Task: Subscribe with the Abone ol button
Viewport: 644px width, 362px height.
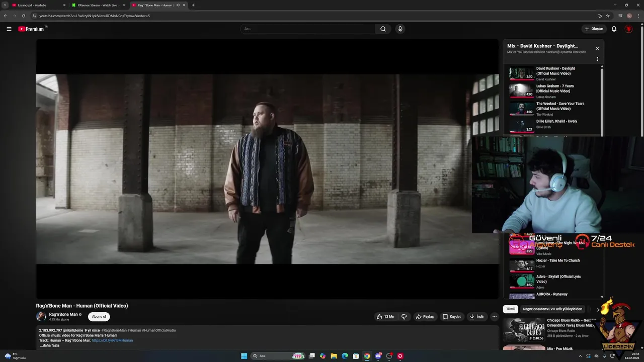Action: (99, 317)
